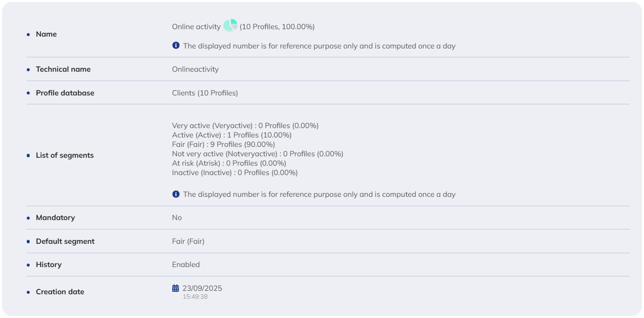Viewport: 644px width, 318px height.
Task: Click the calendar icon next to the creation date
Action: (175, 288)
